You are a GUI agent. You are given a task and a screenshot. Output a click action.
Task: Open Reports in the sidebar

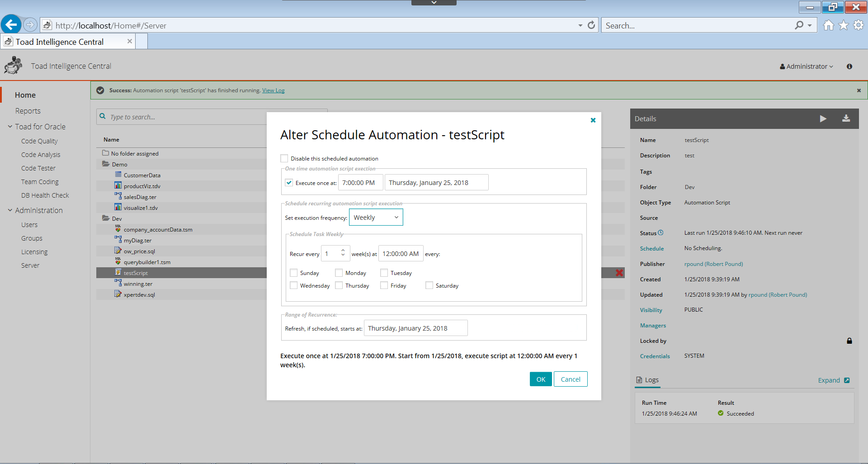point(28,111)
